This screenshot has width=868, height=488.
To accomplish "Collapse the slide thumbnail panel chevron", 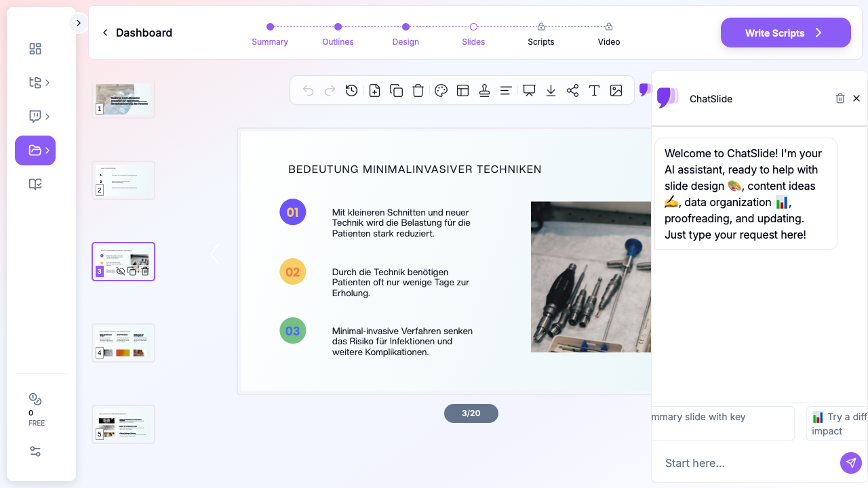I will [215, 254].
